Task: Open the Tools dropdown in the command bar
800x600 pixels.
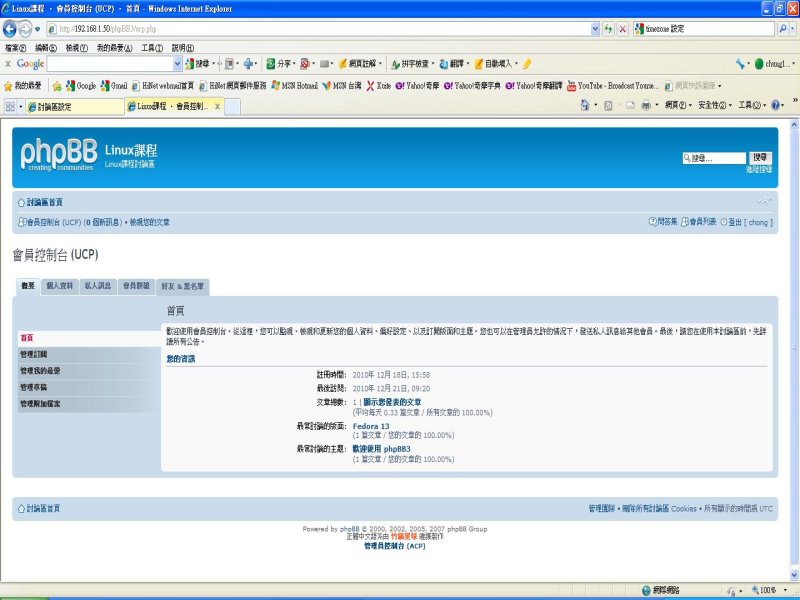Action: (752, 105)
